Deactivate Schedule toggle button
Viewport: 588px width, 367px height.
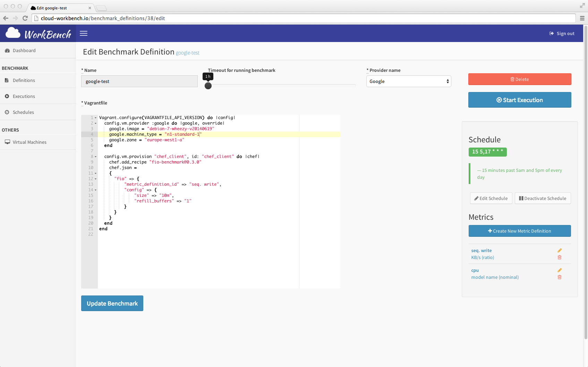pyautogui.click(x=543, y=198)
